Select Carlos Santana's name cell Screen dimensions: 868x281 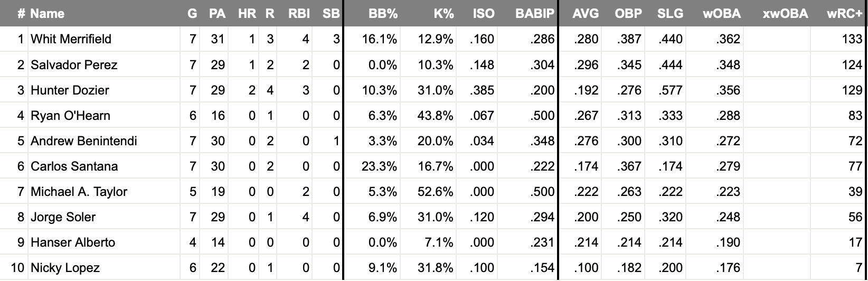click(x=74, y=166)
